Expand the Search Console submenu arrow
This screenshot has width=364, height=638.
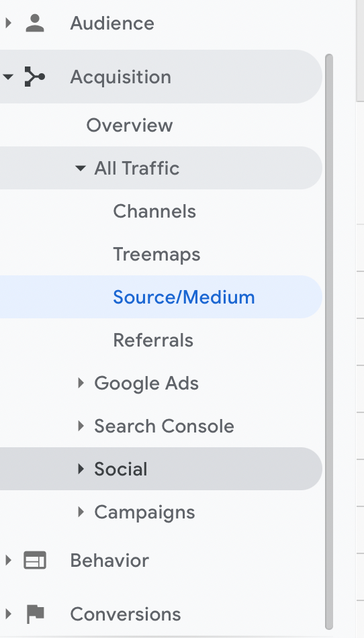click(x=81, y=426)
